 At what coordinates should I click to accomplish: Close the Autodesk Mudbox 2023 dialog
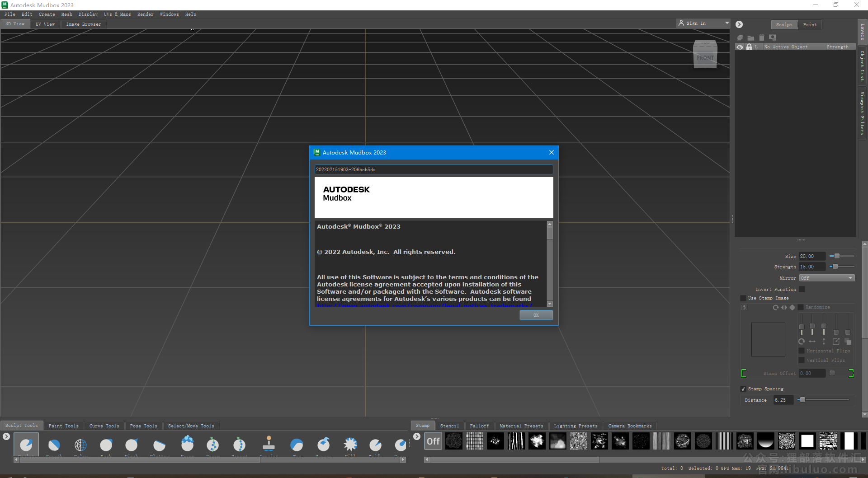(551, 153)
